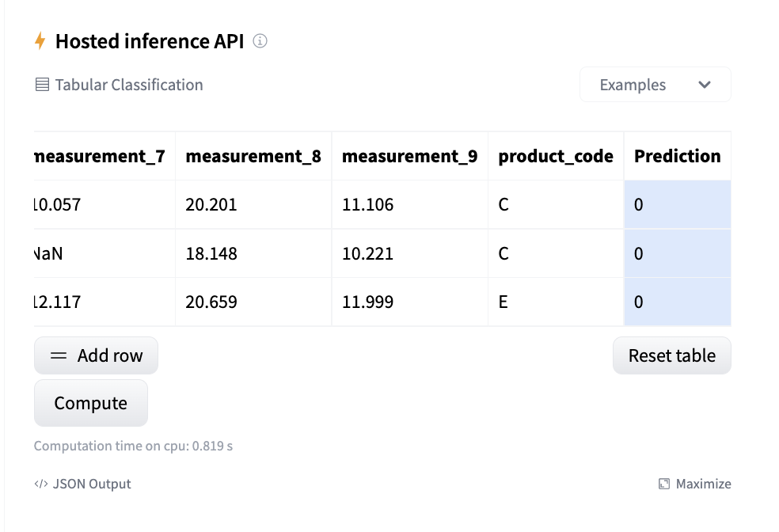
Task: Click the table icon before Tabular Classification
Action: pos(43,85)
